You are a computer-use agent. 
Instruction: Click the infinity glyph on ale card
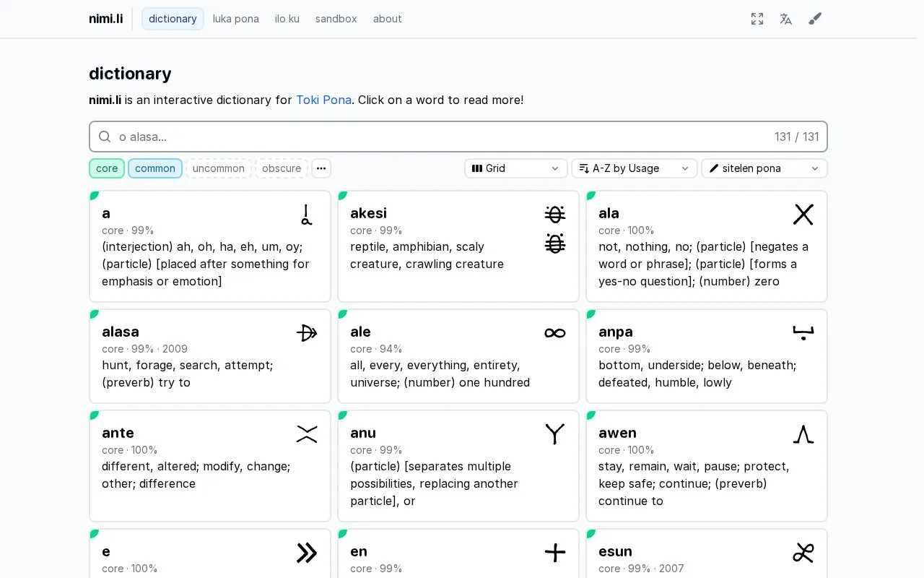[x=555, y=333]
